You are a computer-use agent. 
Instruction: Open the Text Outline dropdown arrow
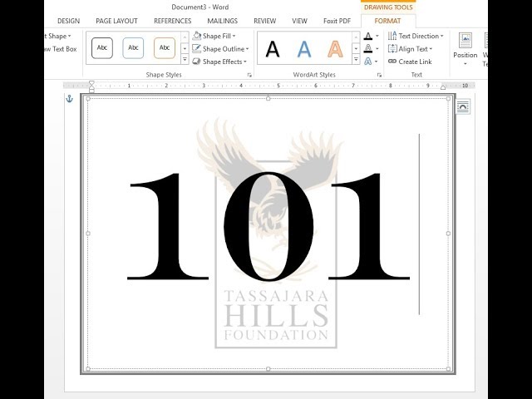pyautogui.click(x=377, y=49)
